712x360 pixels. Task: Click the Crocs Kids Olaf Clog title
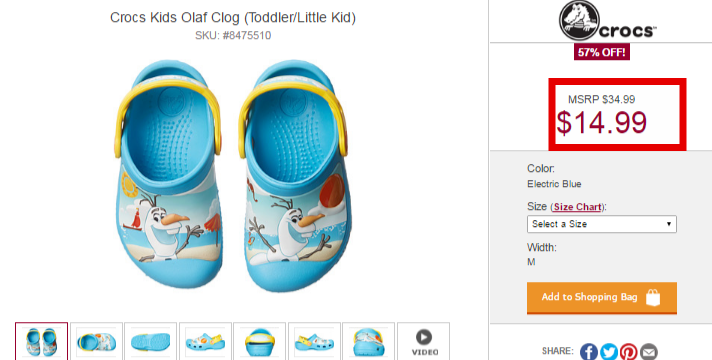click(233, 17)
